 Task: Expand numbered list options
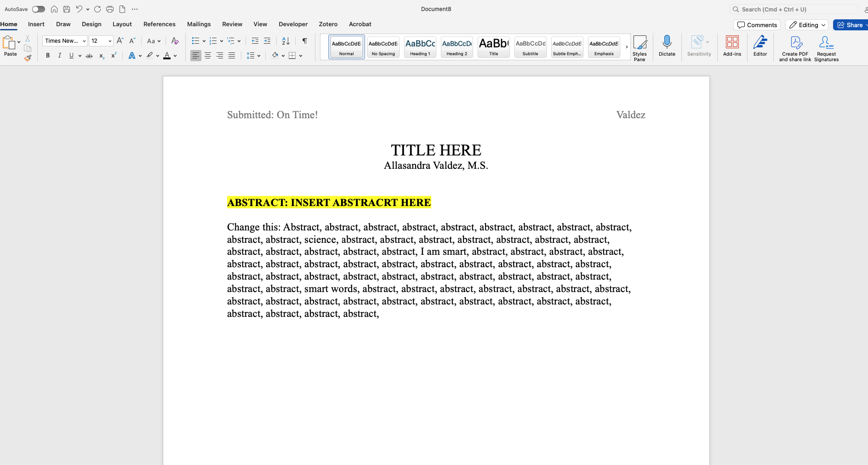point(222,41)
